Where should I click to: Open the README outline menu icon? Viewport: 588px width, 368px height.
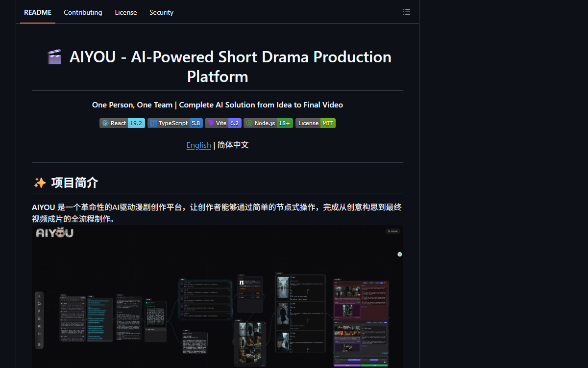(x=407, y=12)
